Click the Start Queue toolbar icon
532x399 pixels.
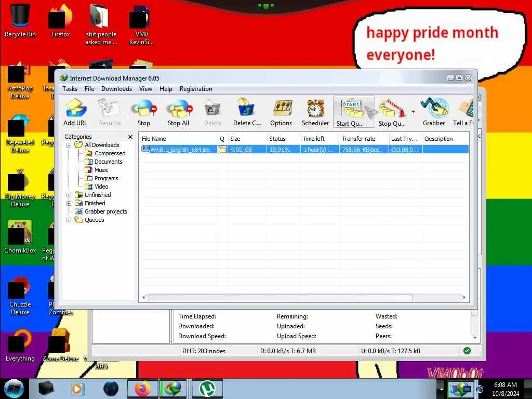350,112
